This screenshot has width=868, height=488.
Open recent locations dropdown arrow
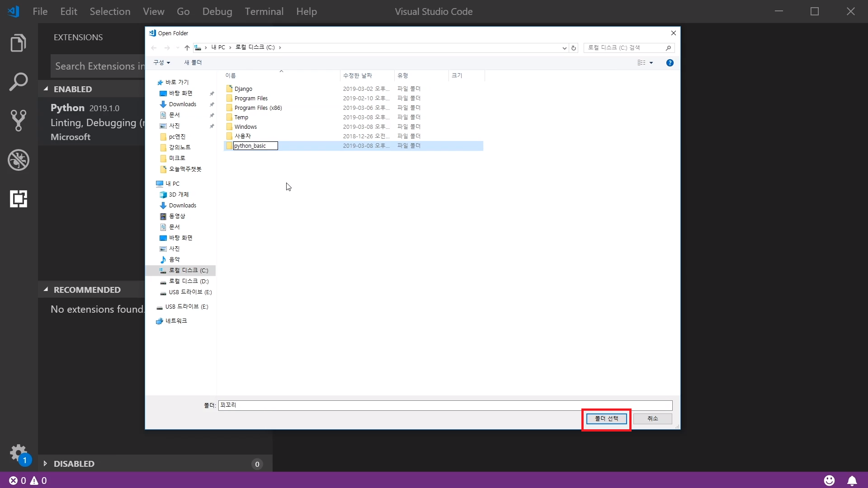(x=178, y=47)
